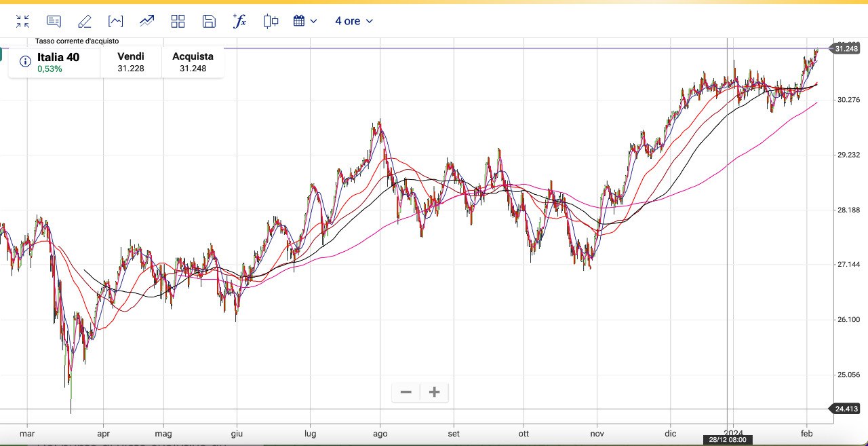868x446 pixels.
Task: Expand the '4 ore' timeframe dropdown
Action: tap(354, 21)
